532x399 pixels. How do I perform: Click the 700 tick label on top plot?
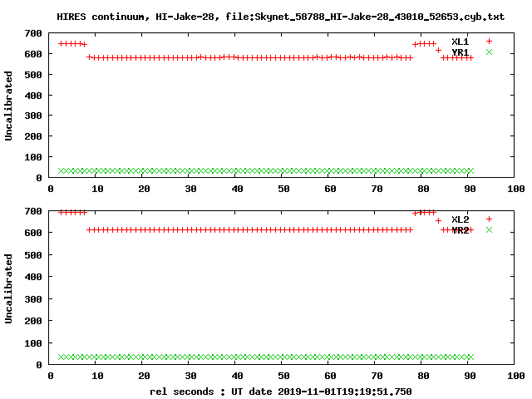pyautogui.click(x=33, y=33)
